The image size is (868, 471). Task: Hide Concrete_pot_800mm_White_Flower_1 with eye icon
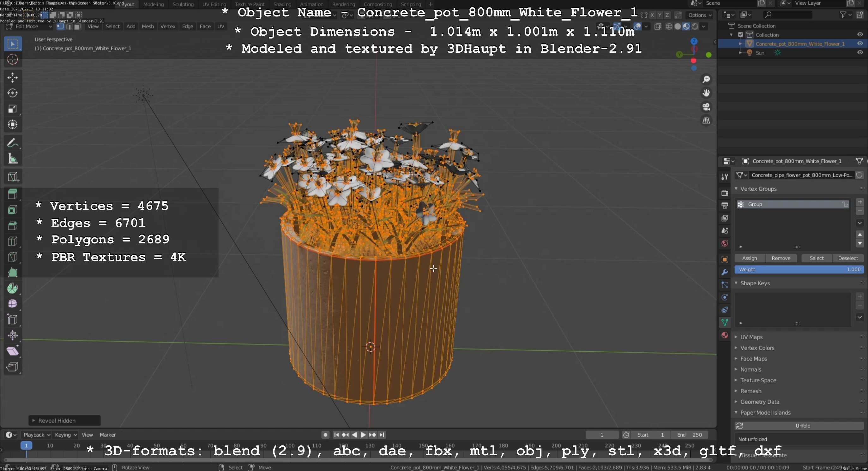point(860,44)
